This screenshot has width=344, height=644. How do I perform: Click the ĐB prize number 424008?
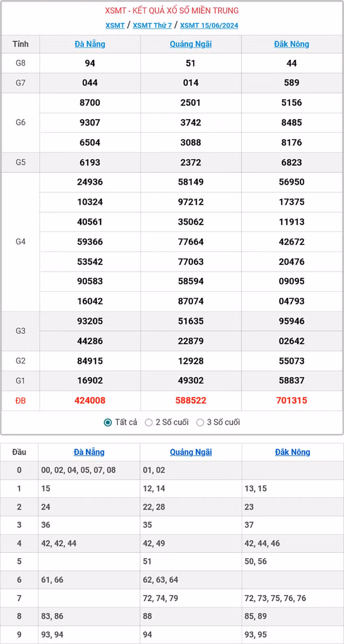coord(90,400)
